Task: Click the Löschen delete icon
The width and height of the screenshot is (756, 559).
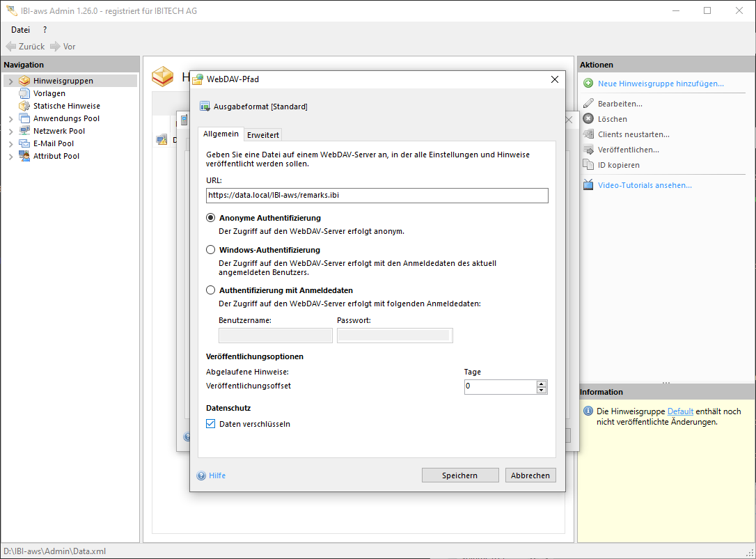Action: click(x=588, y=119)
